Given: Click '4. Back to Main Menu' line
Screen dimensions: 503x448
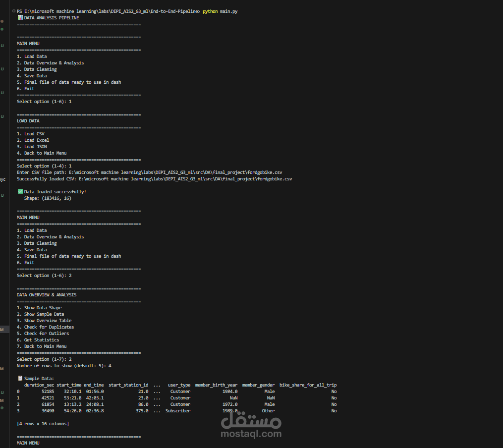Looking at the screenshot, I should click(42, 153).
